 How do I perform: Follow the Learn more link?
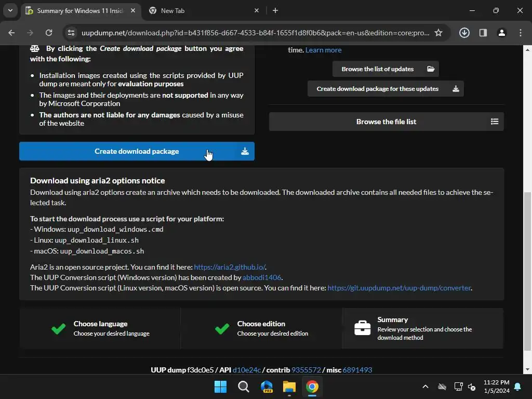[323, 50]
